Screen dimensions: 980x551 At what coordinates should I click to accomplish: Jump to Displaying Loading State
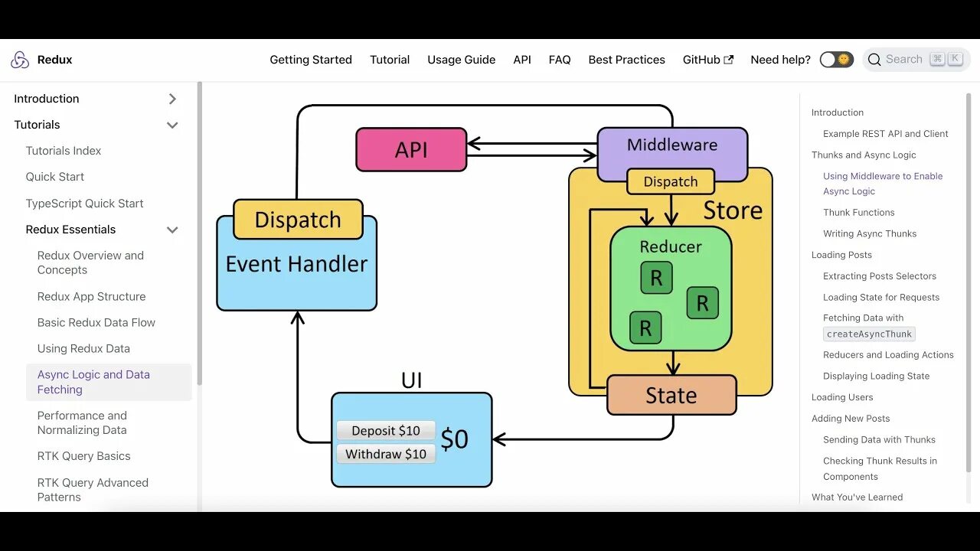pos(877,377)
